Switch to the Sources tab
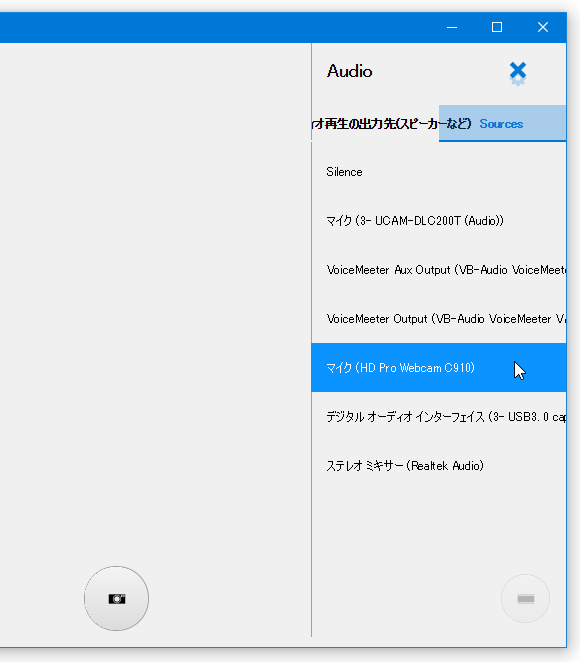The image size is (580, 662). pos(502,123)
